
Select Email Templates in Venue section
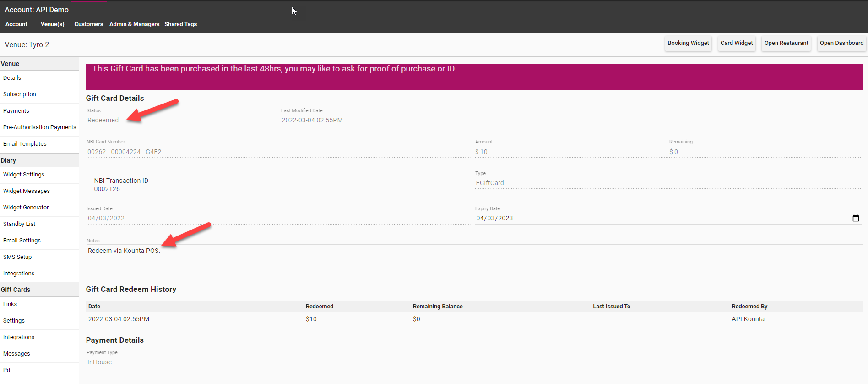(x=25, y=144)
